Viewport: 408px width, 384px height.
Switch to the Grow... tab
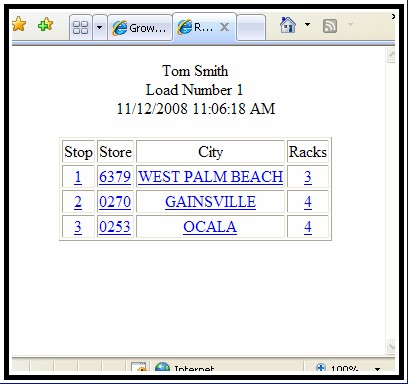(x=140, y=28)
